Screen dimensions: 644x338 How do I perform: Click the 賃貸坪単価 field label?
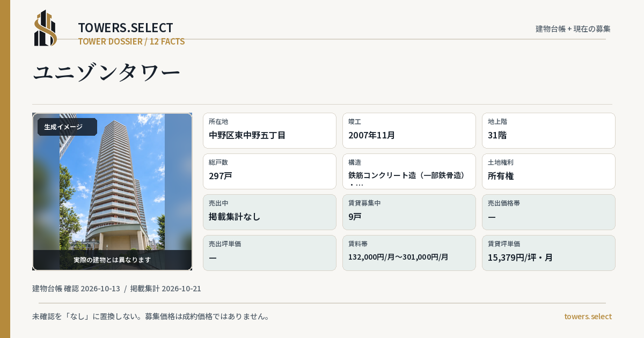point(504,244)
